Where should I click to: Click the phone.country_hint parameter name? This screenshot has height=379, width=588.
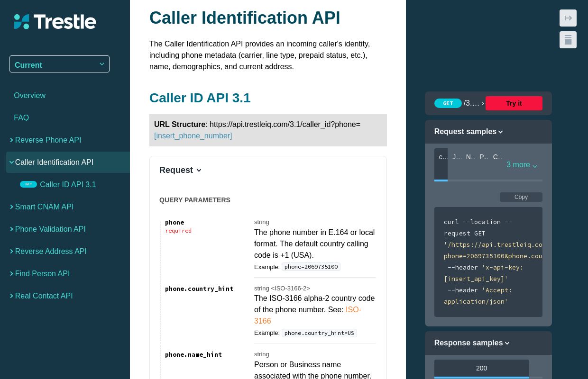click(x=199, y=289)
